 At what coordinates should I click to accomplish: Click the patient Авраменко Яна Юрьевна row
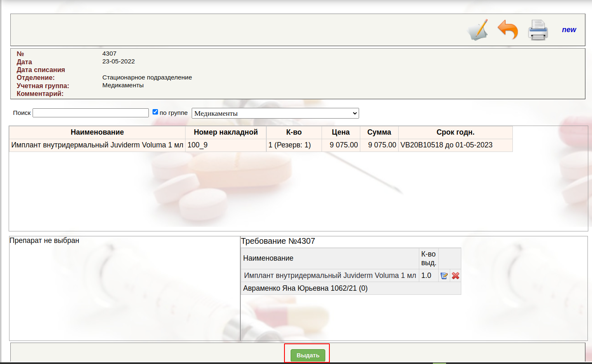305,288
